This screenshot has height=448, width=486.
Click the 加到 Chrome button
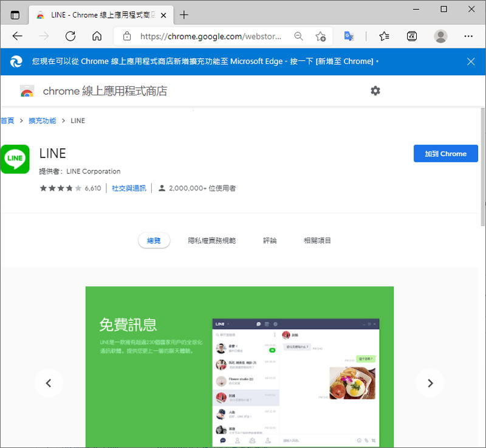[445, 153]
